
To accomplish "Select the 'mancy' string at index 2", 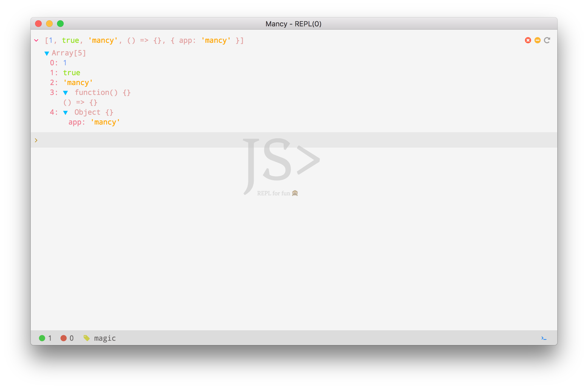I will coord(78,83).
